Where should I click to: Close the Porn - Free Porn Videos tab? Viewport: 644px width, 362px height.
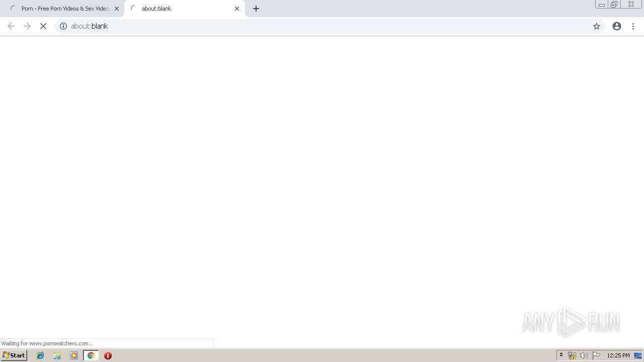(x=117, y=9)
